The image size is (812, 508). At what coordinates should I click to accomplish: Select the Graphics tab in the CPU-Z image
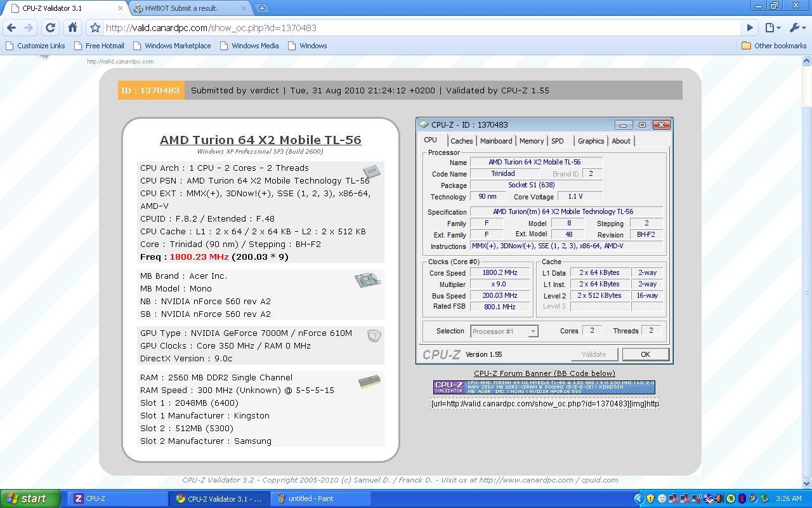[x=591, y=141]
